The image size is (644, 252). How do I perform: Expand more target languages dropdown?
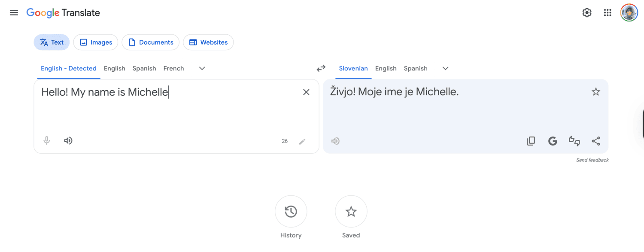click(x=446, y=68)
